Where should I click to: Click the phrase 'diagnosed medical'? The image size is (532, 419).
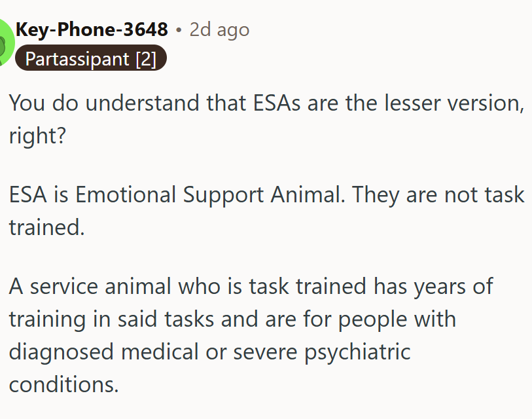(104, 352)
